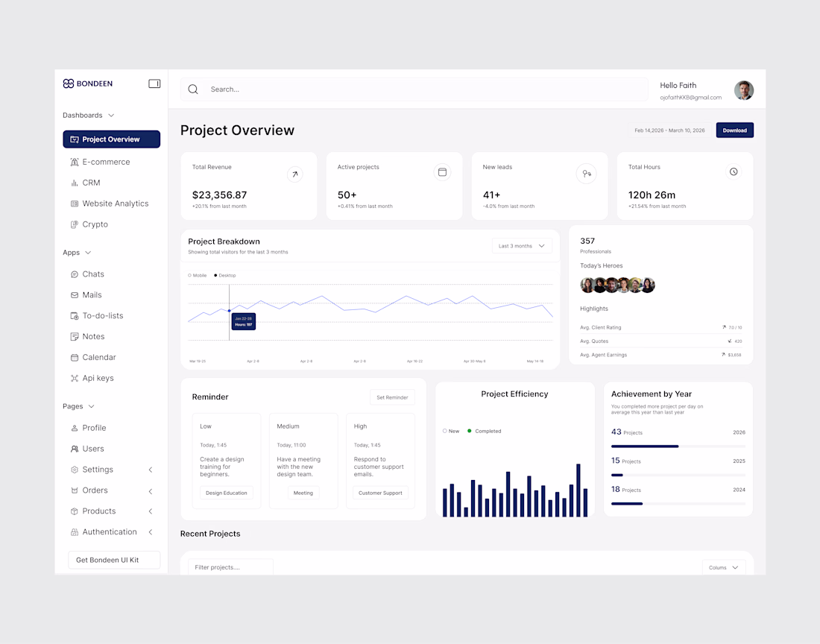Image resolution: width=820 pixels, height=644 pixels.
Task: Click the $23,356.87 revenue value
Action: 219,195
